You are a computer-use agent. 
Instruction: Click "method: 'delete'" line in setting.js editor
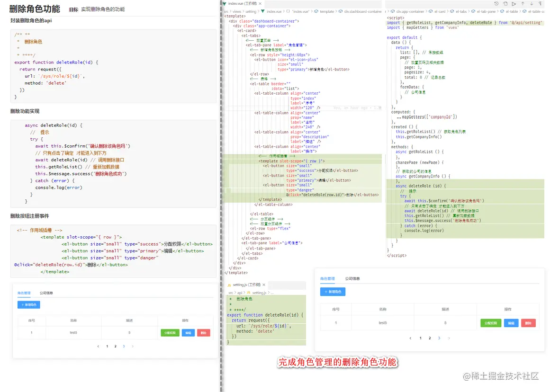coord(255,331)
